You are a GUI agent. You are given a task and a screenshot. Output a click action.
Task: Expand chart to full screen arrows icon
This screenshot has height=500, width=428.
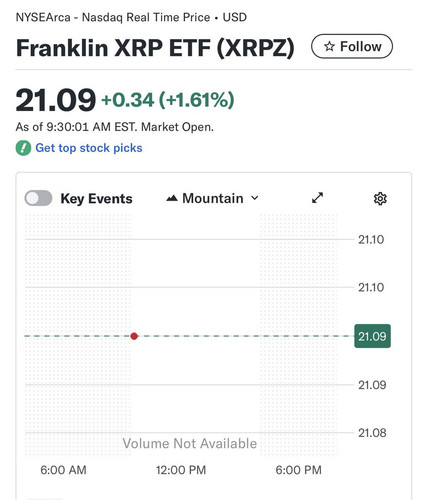(317, 198)
